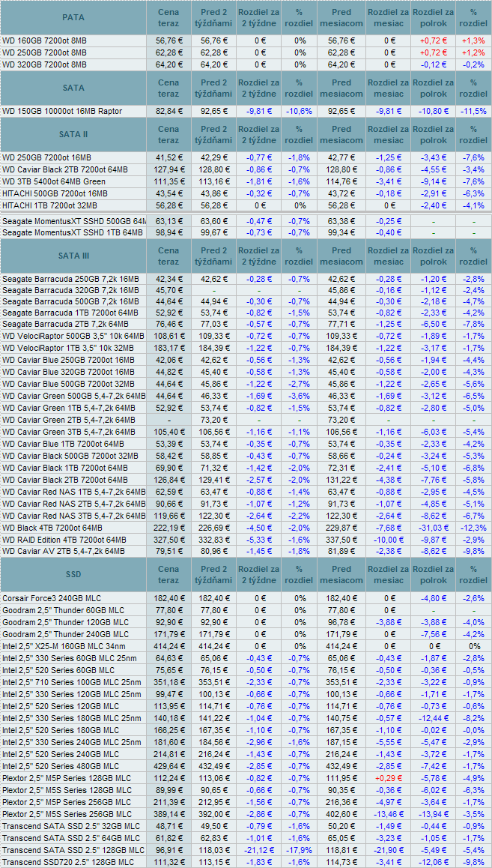
Task: Select Corsair Force3 240GB MLC row name
Action: (x=52, y=598)
